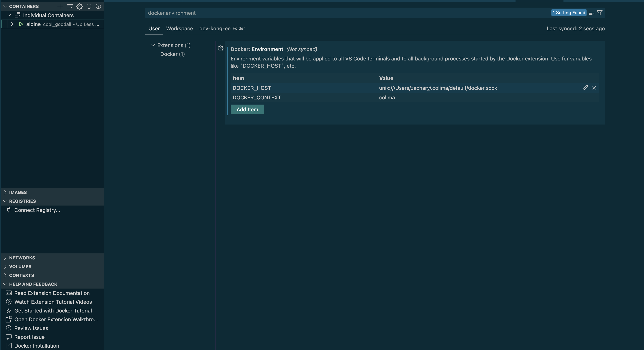The image size is (644, 350).
Task: Open the dev-kong-ee Folder settings tab
Action: click(x=222, y=29)
